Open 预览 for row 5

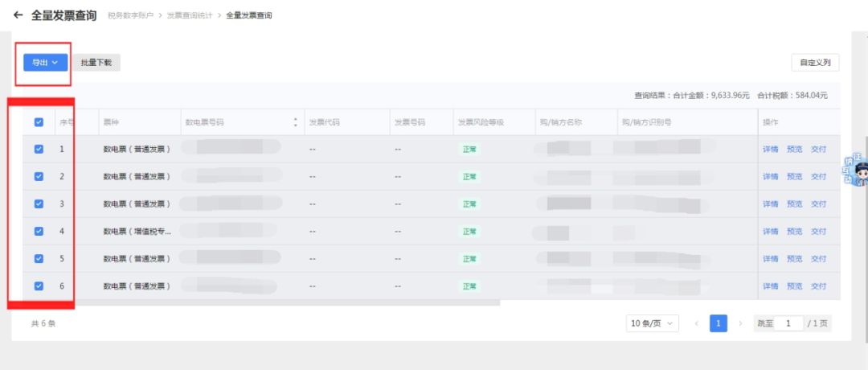pyautogui.click(x=794, y=259)
